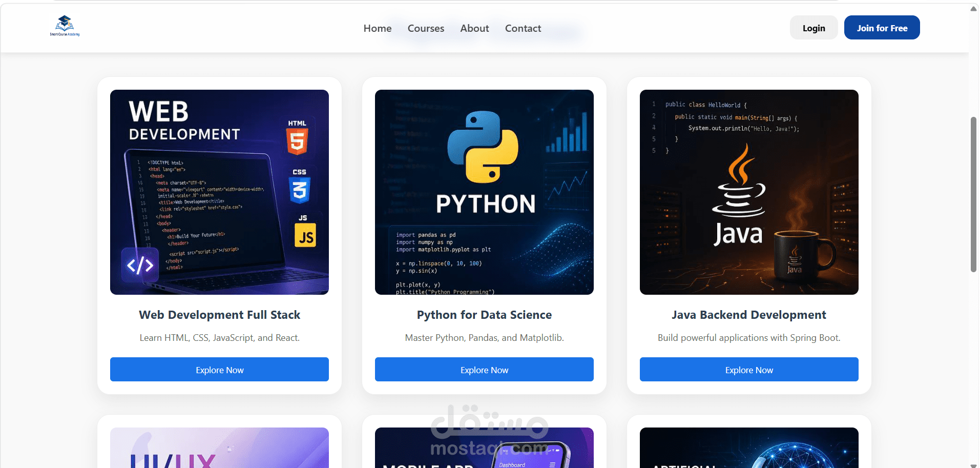Click the page scrollbar thumb
This screenshot has width=980, height=468.
point(974,195)
